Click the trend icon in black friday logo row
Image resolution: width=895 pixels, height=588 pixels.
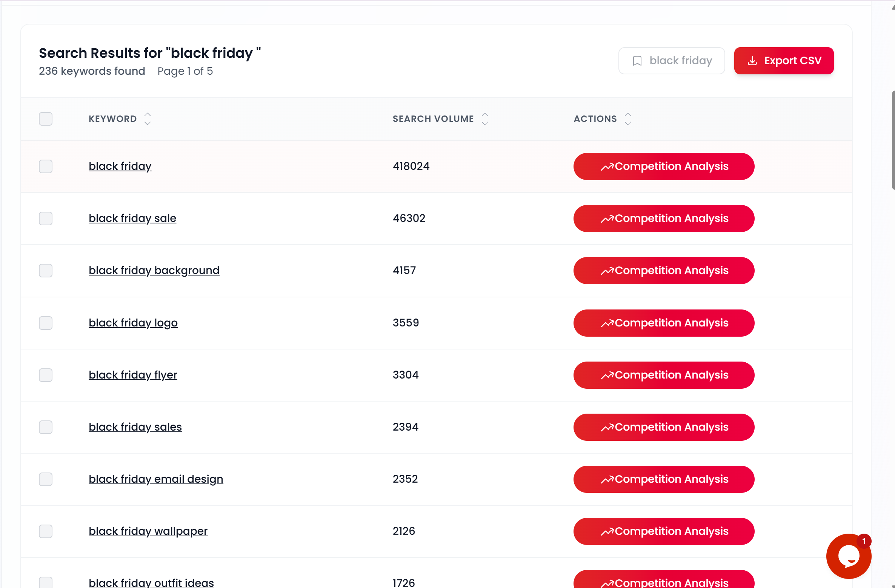point(607,323)
